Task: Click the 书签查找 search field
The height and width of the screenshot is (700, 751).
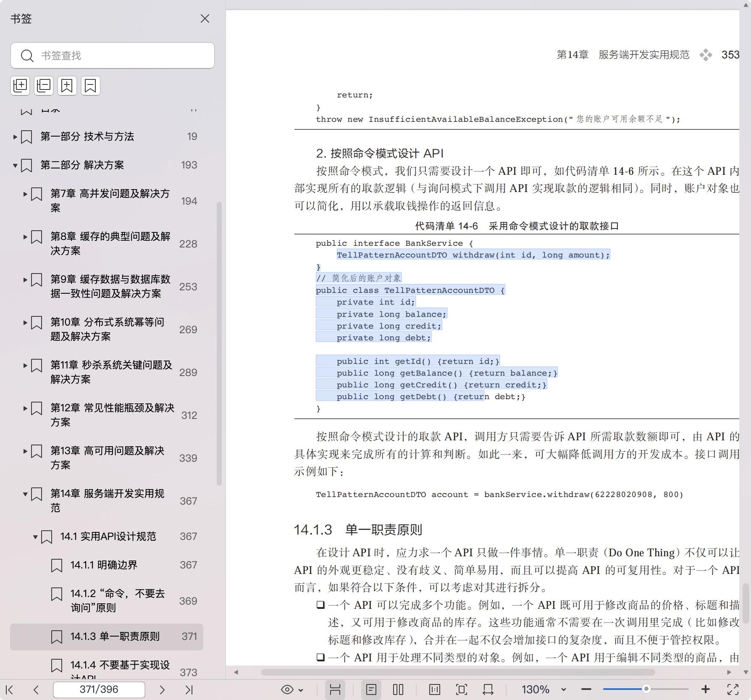Action: tap(113, 55)
